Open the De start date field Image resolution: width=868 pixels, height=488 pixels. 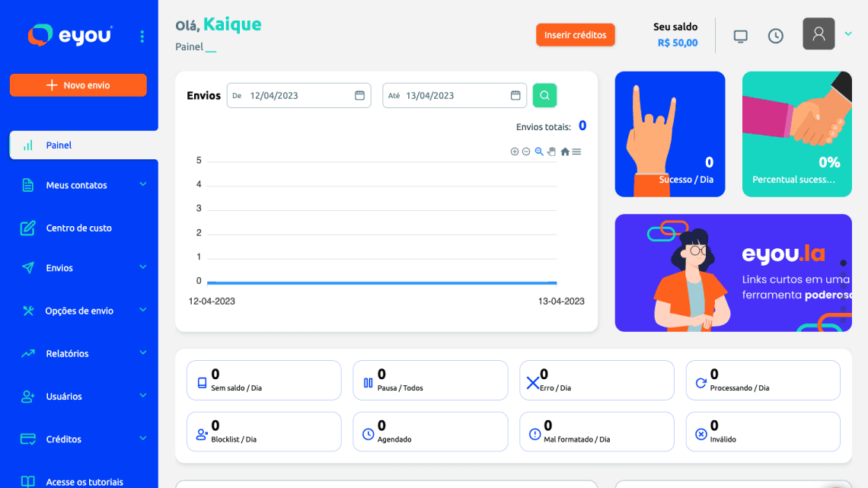[298, 95]
